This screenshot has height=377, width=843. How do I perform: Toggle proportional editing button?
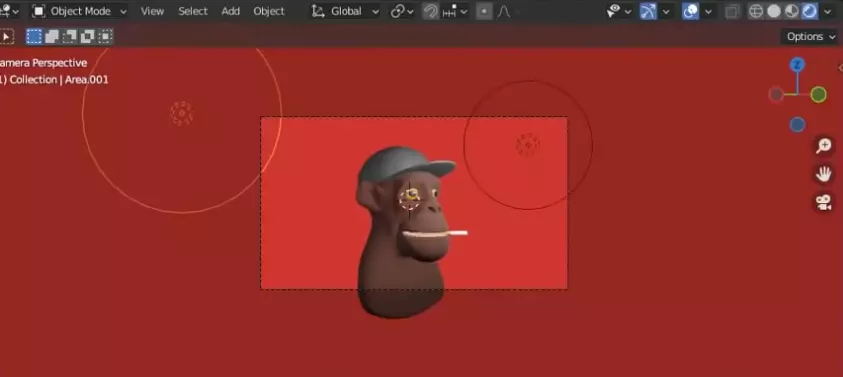click(x=484, y=11)
